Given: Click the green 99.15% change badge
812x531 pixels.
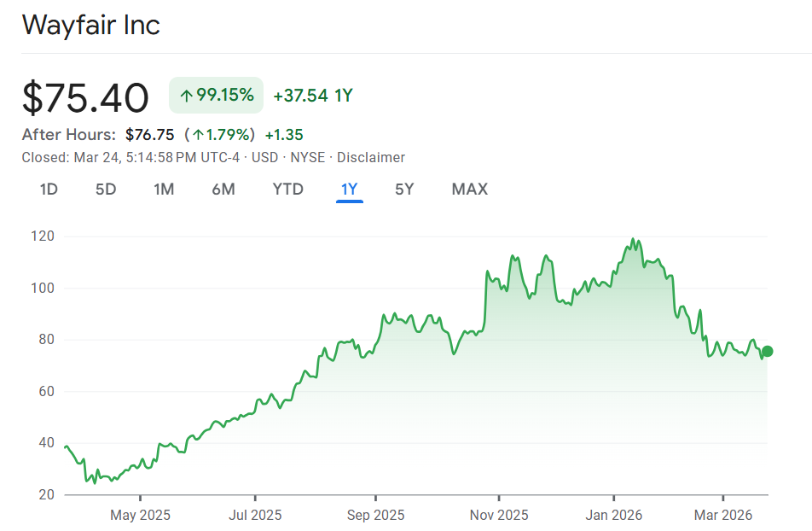Looking at the screenshot, I should click(x=217, y=96).
